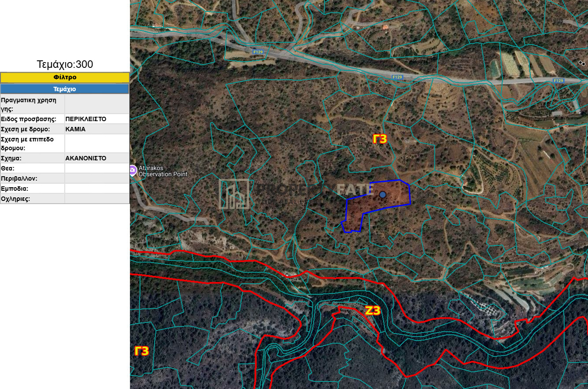Click the rightmost F129 road shield
588x389 pixels.
558,81
